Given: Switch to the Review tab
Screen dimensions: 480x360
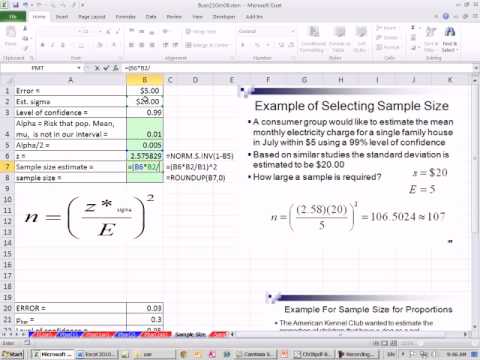Looking at the screenshot, I should (174, 17).
